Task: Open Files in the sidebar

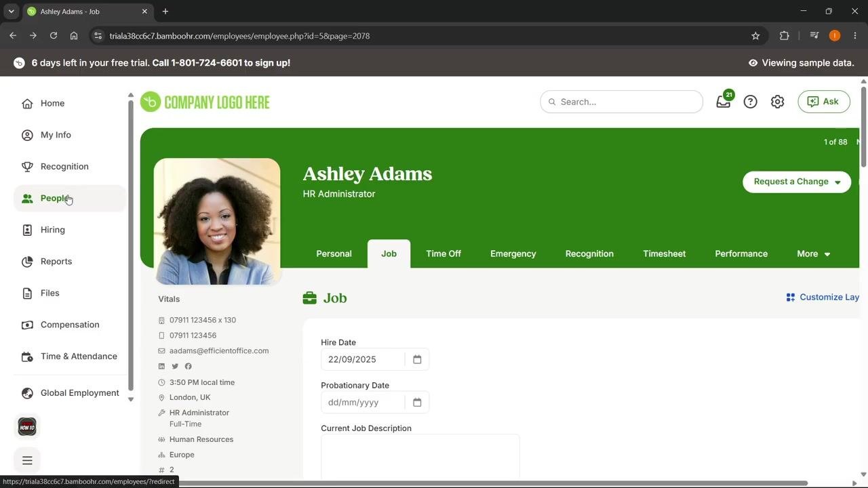Action: click(x=70, y=293)
